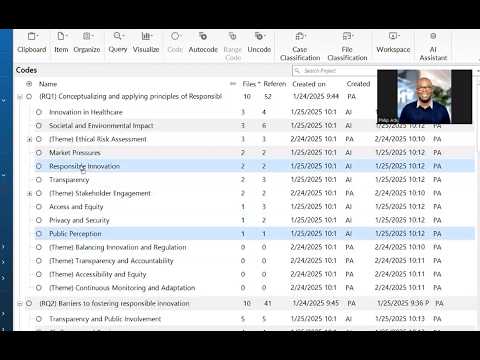Image resolution: width=480 pixels, height=360 pixels.
Task: Click the circle icon for Public Perception
Action: 39,234
